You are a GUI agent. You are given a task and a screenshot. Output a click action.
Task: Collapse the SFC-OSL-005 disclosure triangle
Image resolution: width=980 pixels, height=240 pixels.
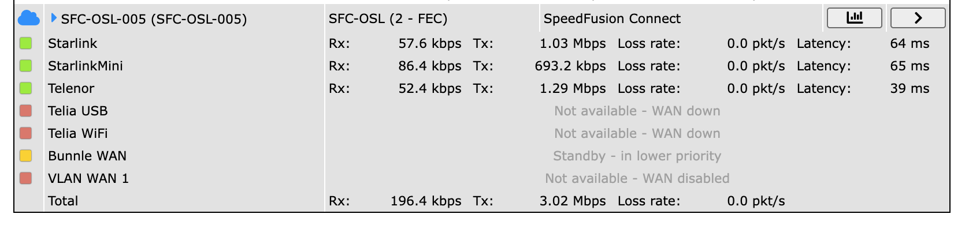[54, 18]
